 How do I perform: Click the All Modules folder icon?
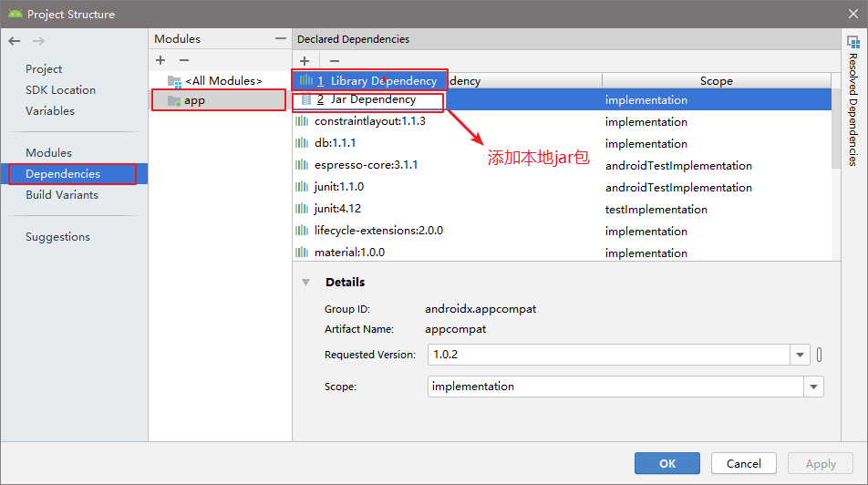coord(174,81)
